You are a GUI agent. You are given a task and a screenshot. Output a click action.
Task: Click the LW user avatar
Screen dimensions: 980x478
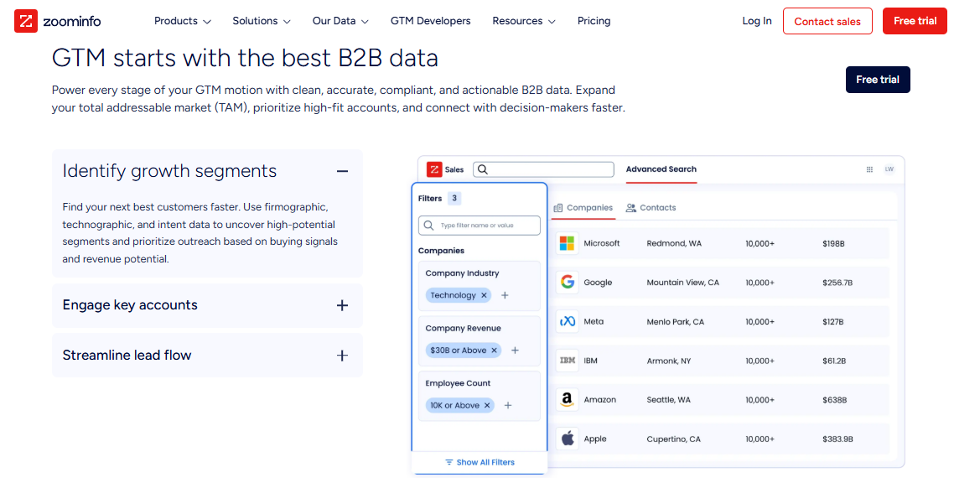889,169
